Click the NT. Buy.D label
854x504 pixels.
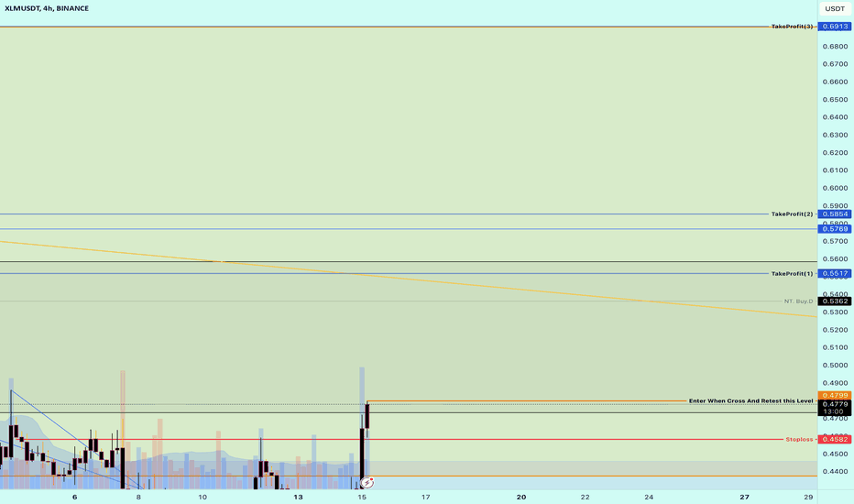point(798,301)
